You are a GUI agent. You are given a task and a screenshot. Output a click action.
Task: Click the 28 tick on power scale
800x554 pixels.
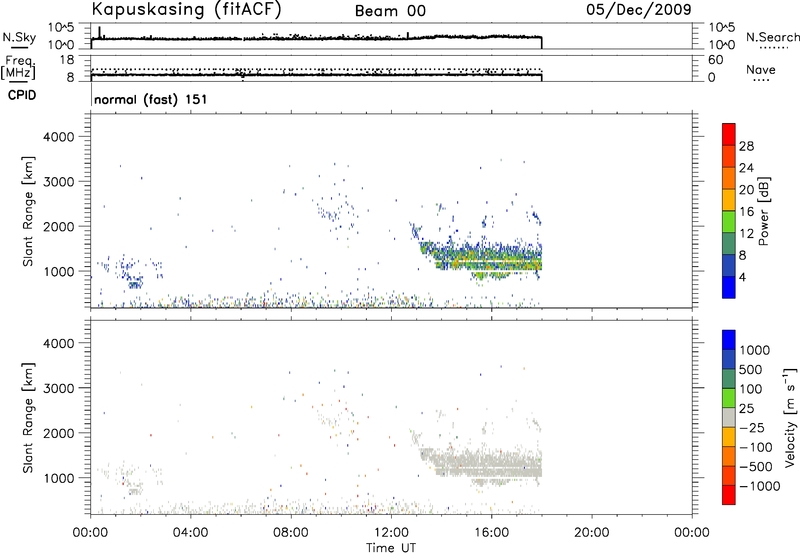click(x=746, y=146)
